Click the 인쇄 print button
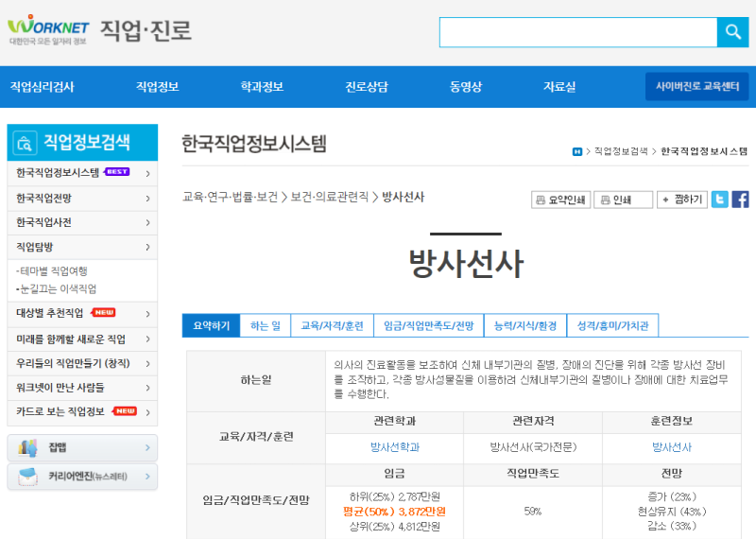 click(x=623, y=200)
